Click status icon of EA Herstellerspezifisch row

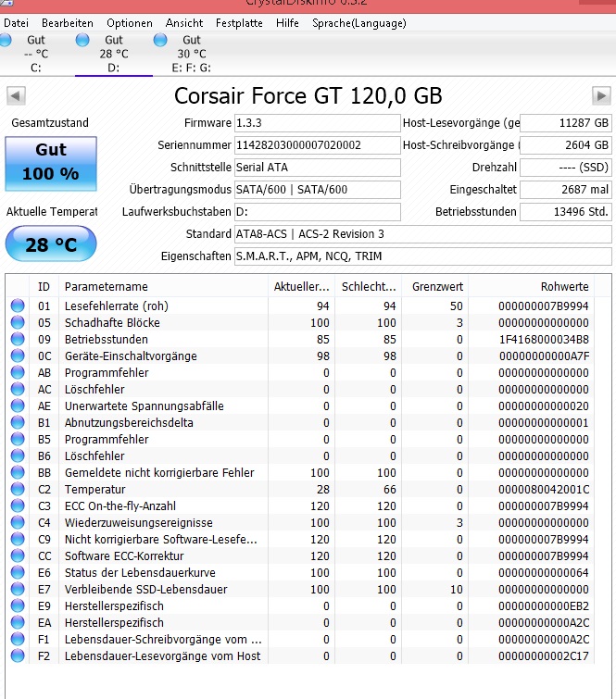pyautogui.click(x=18, y=622)
